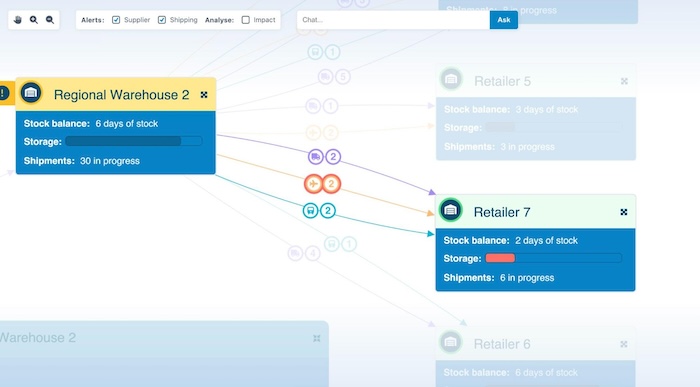
Task: Click the Retailer 7 store icon
Action: (450, 210)
